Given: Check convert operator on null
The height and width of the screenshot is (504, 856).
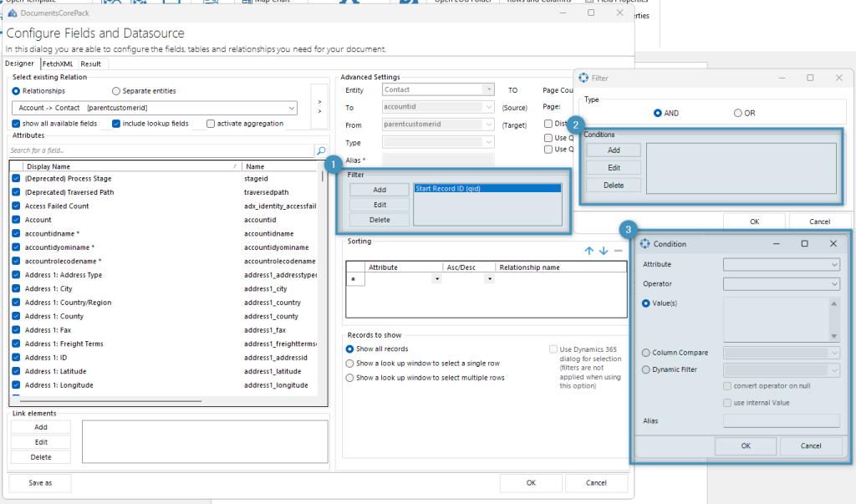Looking at the screenshot, I should pyautogui.click(x=727, y=386).
